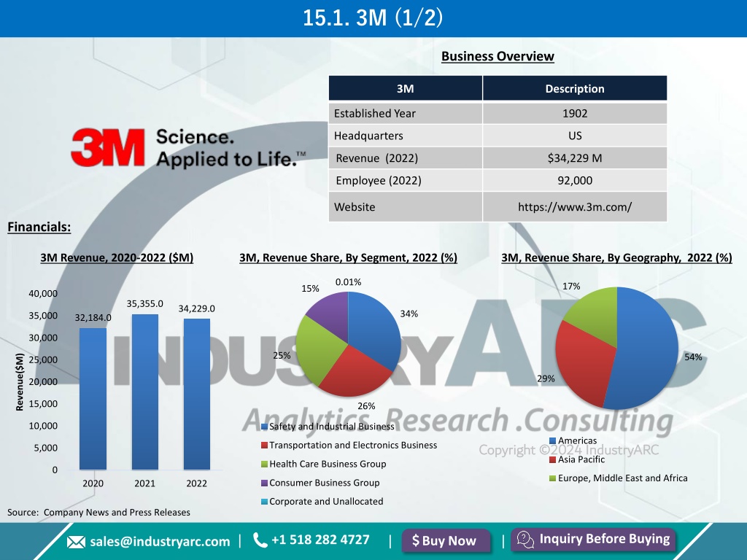
Task: Click the 'Employee (2022)' table cell
Action: (406, 181)
